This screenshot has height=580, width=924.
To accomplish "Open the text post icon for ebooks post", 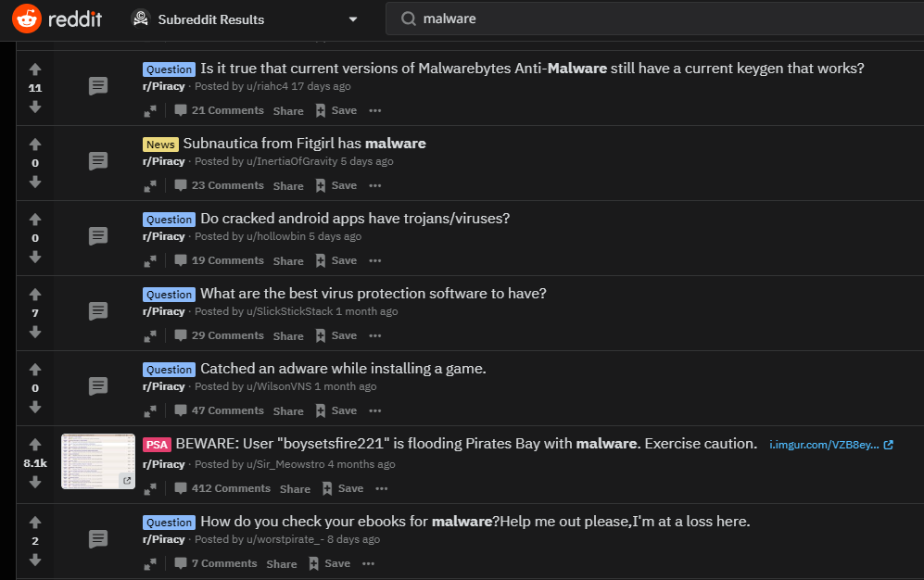I will (x=98, y=539).
